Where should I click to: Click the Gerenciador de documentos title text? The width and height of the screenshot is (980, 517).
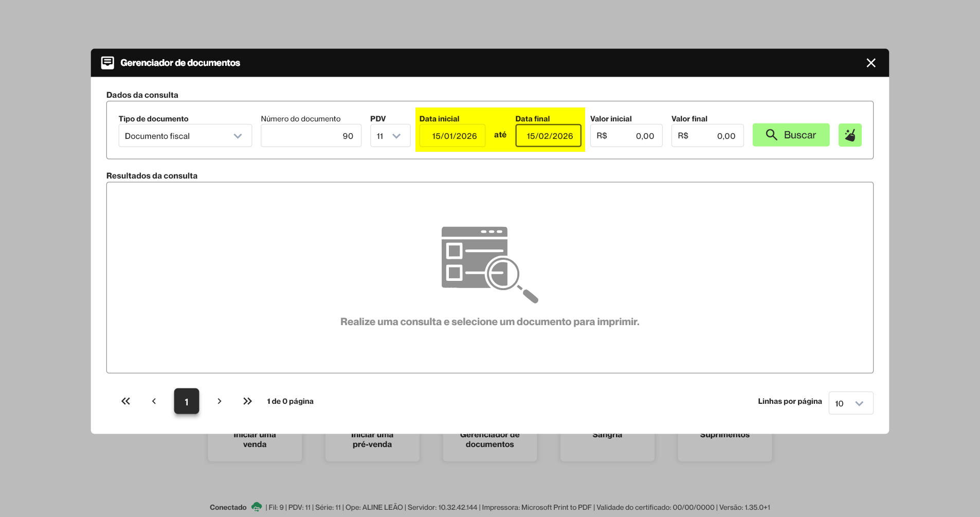pyautogui.click(x=180, y=63)
